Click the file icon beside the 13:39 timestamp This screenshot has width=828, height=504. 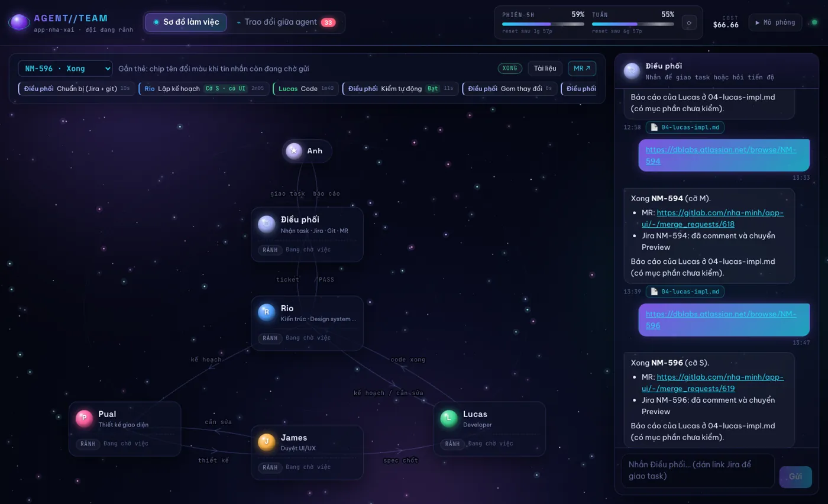point(654,292)
